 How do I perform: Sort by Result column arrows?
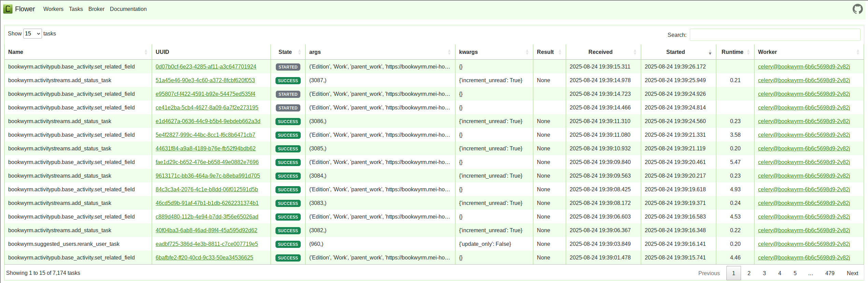click(560, 52)
